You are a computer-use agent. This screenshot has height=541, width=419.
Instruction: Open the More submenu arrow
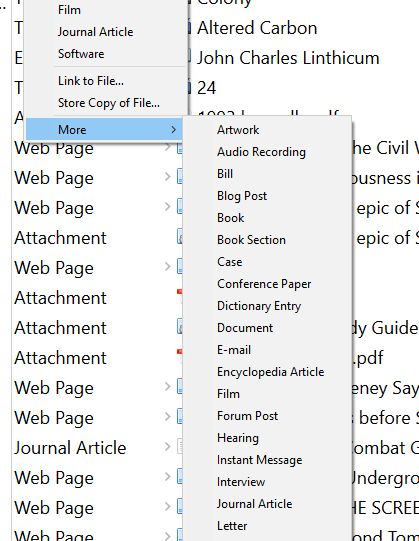174,130
